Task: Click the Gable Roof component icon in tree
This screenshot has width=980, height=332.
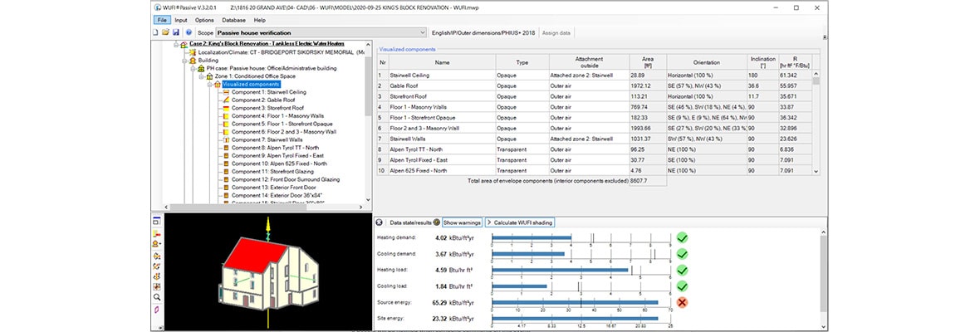Action: (x=225, y=100)
